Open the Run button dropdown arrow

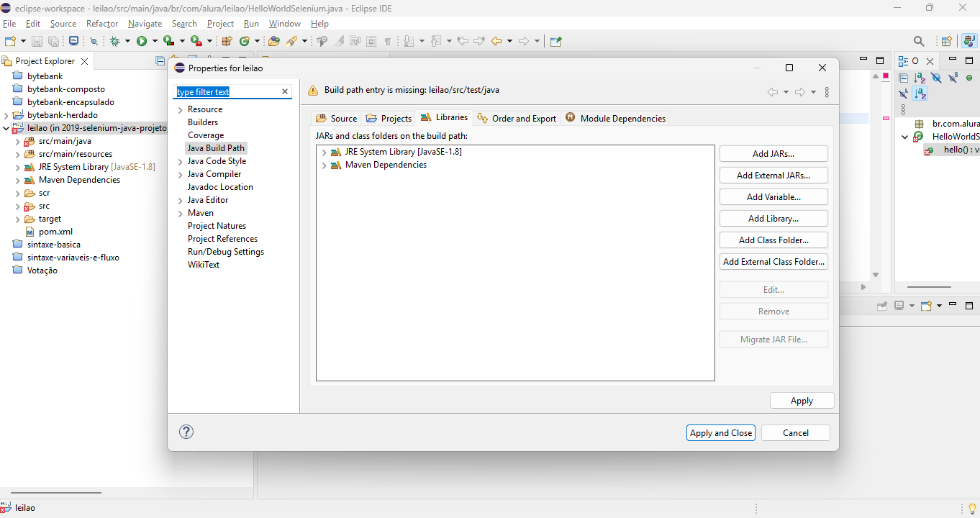[153, 41]
